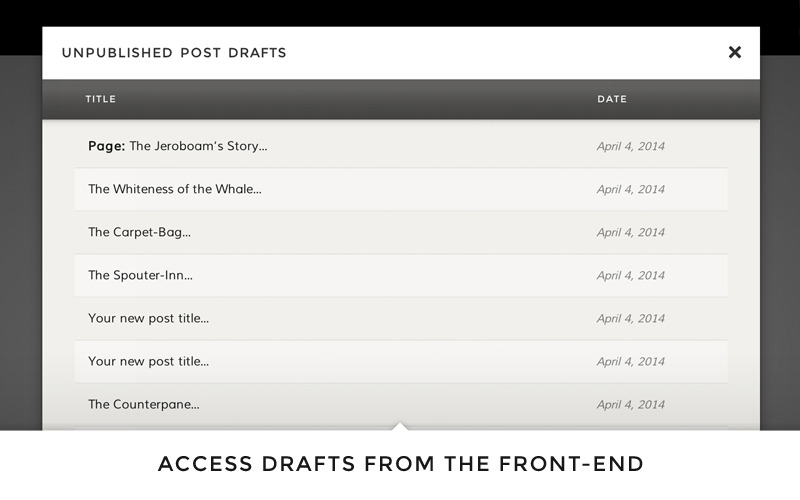
Task: Click the date beside The Whiteness of the Whale
Action: click(x=630, y=189)
